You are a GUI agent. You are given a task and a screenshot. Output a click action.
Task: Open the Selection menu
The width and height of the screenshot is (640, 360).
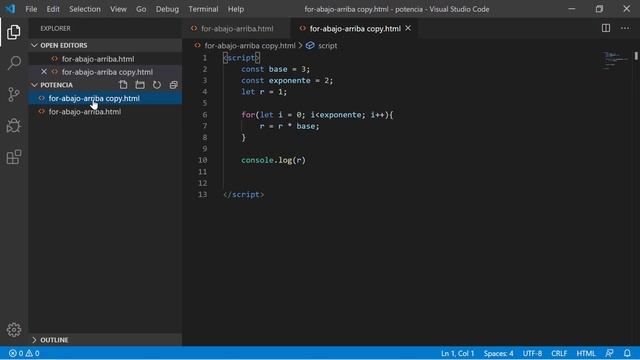pyautogui.click(x=84, y=9)
